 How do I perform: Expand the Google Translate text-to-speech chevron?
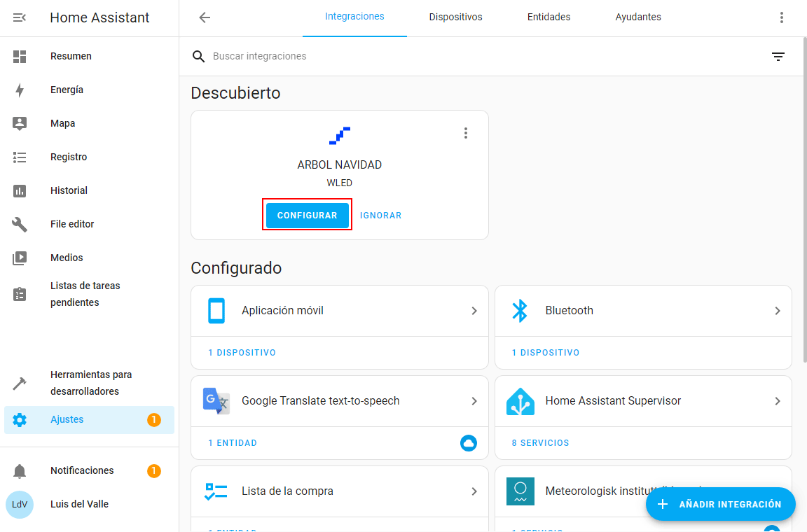[474, 401]
